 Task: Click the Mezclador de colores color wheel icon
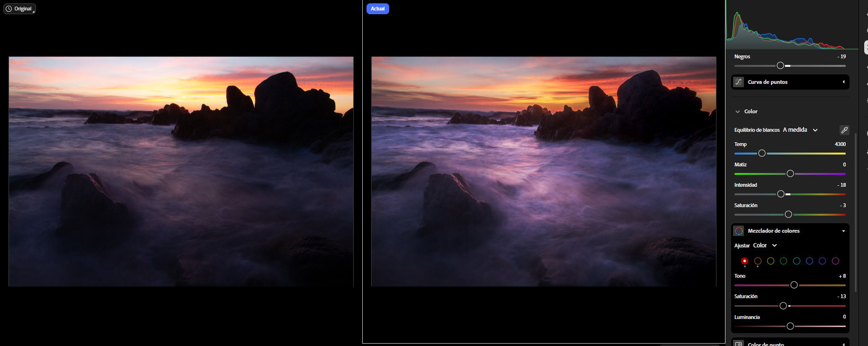click(739, 231)
